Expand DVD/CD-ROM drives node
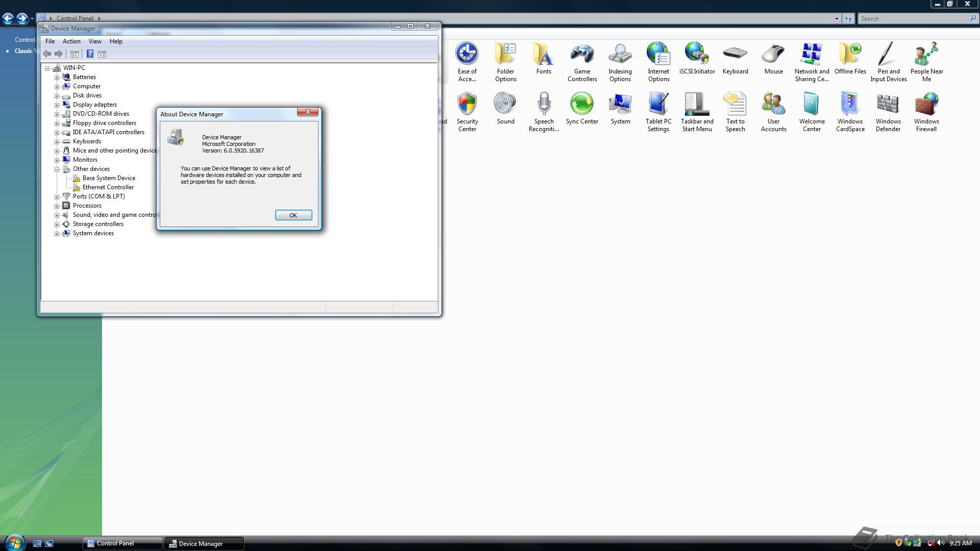This screenshot has width=980, height=551. (x=57, y=114)
